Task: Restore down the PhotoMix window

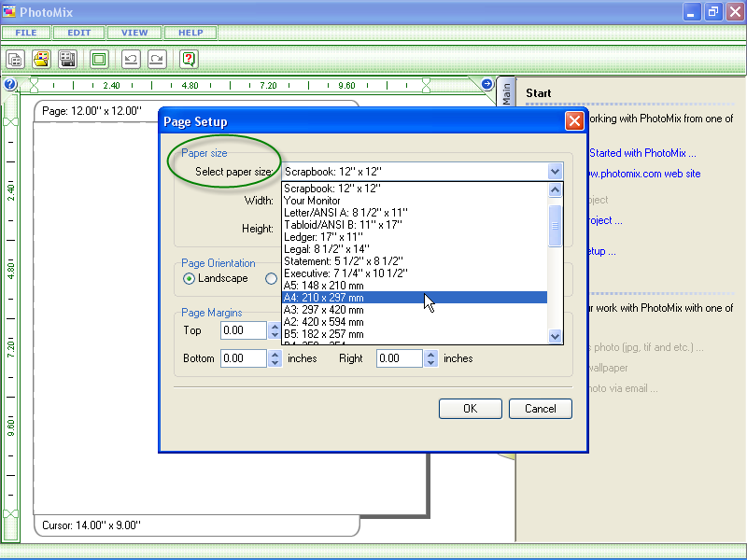Action: (x=713, y=12)
